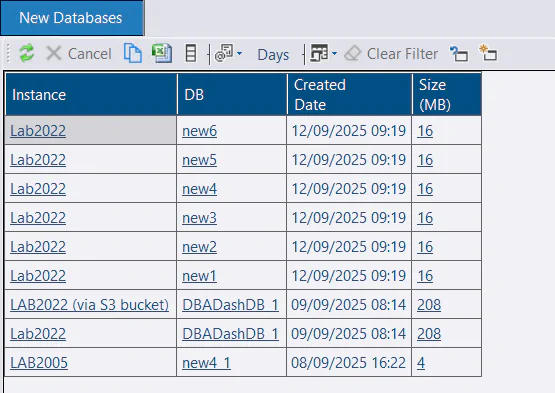Sort by Size (MB) column header
Image resolution: width=555 pixels, height=393 pixels.
[x=447, y=95]
